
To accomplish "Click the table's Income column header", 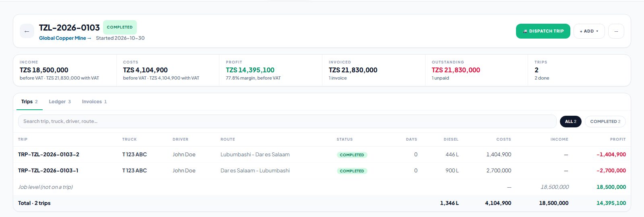I will click(559, 139).
